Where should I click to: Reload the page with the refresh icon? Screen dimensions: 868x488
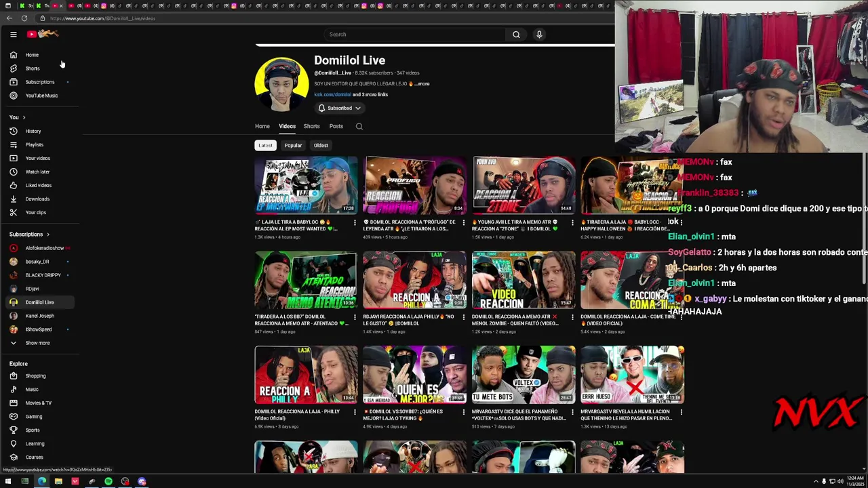tap(24, 18)
